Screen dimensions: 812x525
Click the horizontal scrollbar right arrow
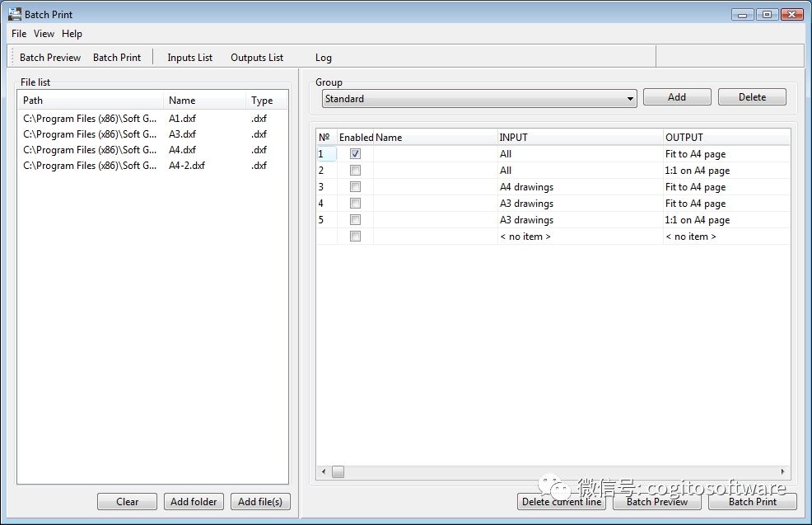pyautogui.click(x=782, y=471)
